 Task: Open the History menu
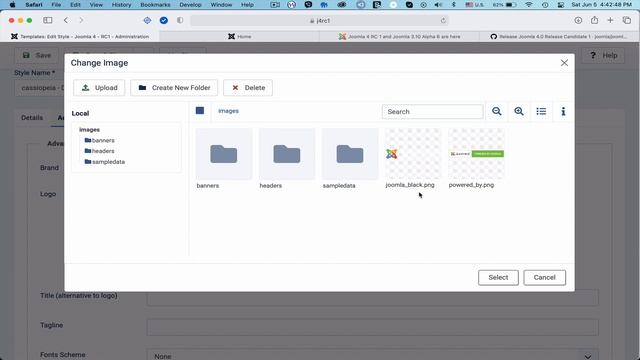[121, 4]
